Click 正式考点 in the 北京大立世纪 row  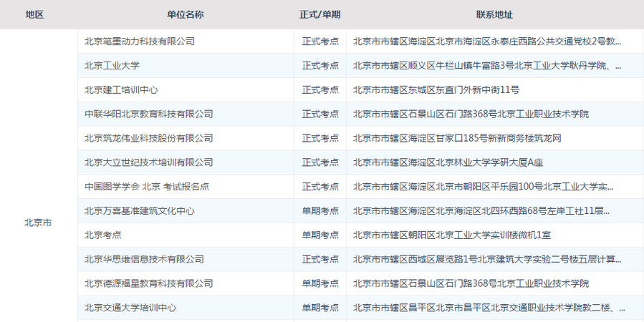click(x=320, y=162)
